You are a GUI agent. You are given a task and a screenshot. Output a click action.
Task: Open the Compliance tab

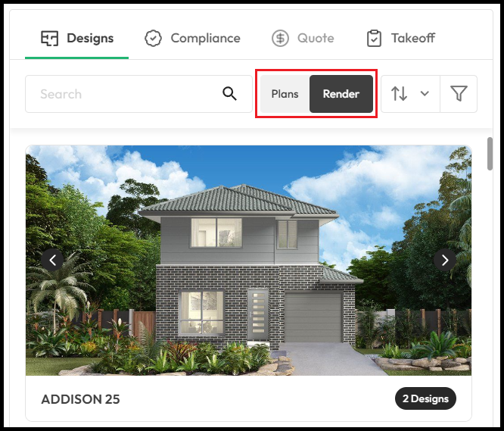coord(192,39)
